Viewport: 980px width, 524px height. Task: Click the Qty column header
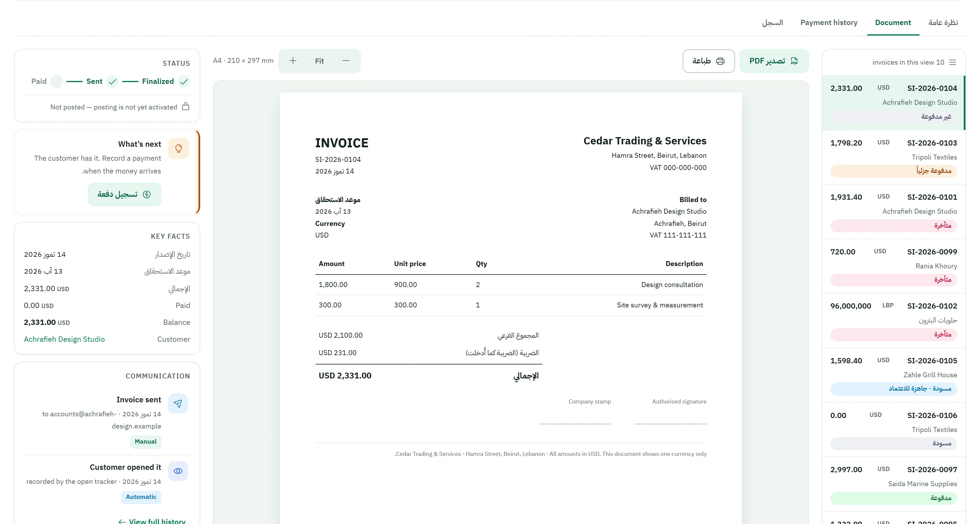tap(481, 264)
